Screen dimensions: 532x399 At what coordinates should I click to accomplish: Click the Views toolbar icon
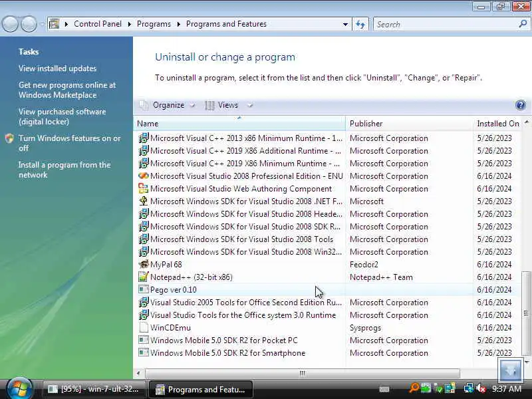pos(209,105)
